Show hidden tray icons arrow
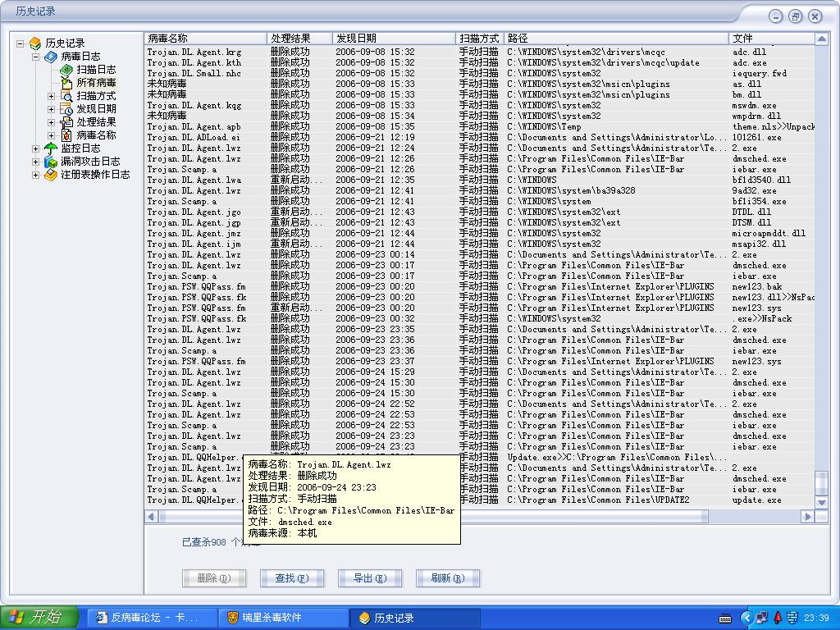 click(x=746, y=618)
